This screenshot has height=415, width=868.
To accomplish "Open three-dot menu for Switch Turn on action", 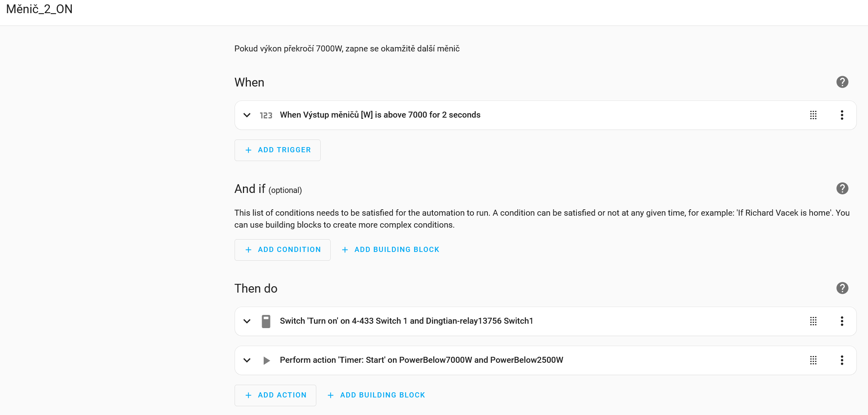I will 842,321.
